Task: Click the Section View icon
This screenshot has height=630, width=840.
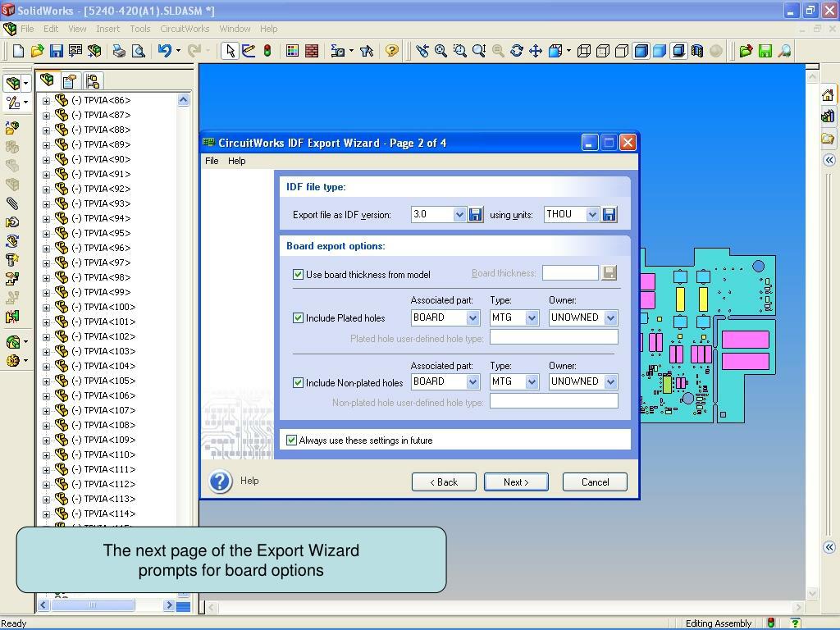Action: click(697, 51)
